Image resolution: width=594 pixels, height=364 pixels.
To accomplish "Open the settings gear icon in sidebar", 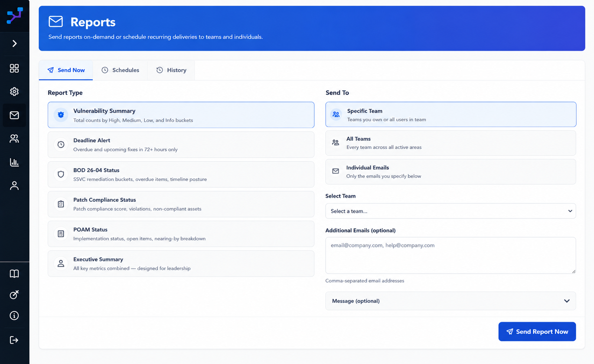I will coord(14,91).
